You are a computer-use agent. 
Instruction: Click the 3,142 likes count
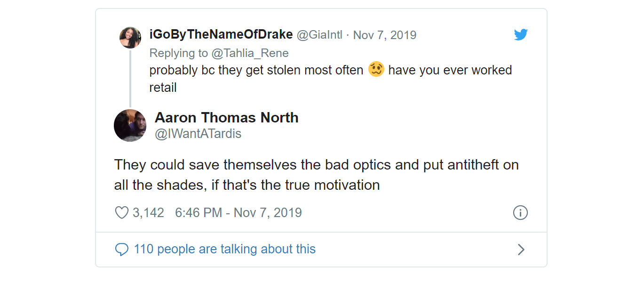point(148,213)
